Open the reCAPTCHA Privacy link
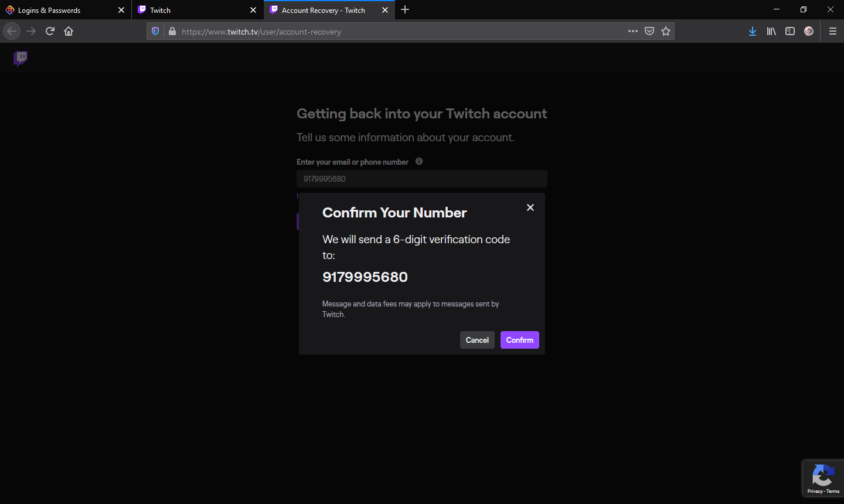The image size is (844, 504). [x=815, y=491]
